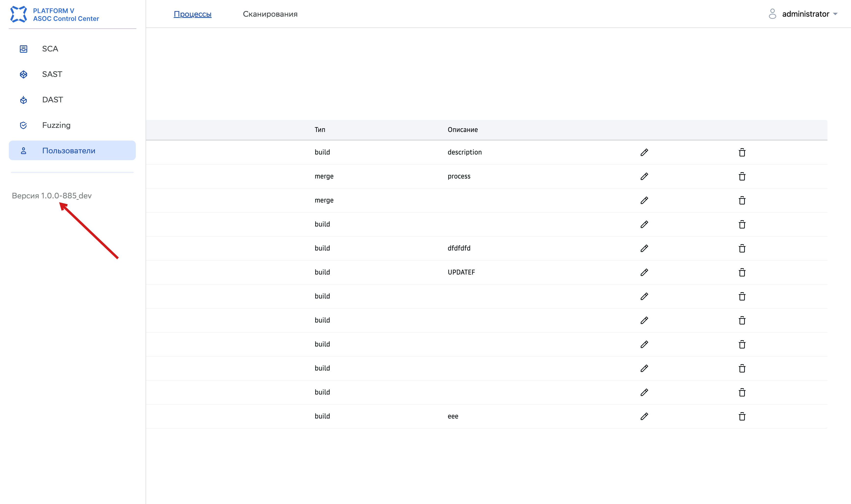Screen dimensions: 851x504
Task: Click the Тип column header
Action: 320,130
